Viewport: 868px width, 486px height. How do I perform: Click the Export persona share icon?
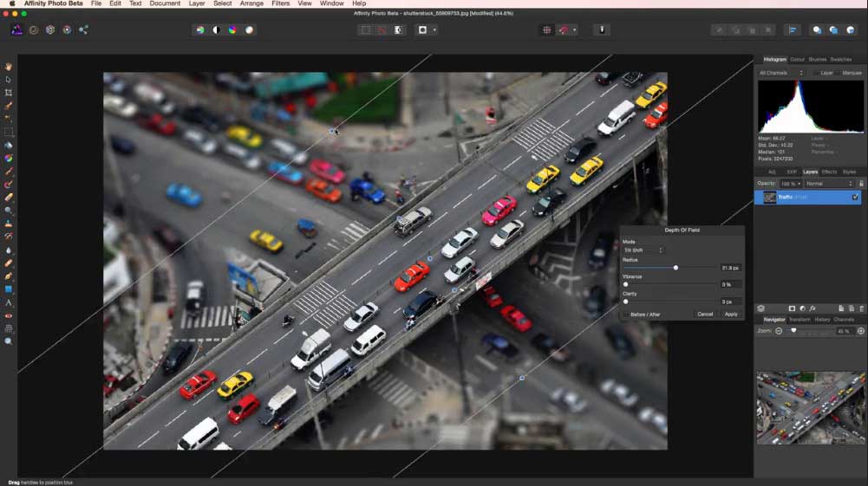83,29
